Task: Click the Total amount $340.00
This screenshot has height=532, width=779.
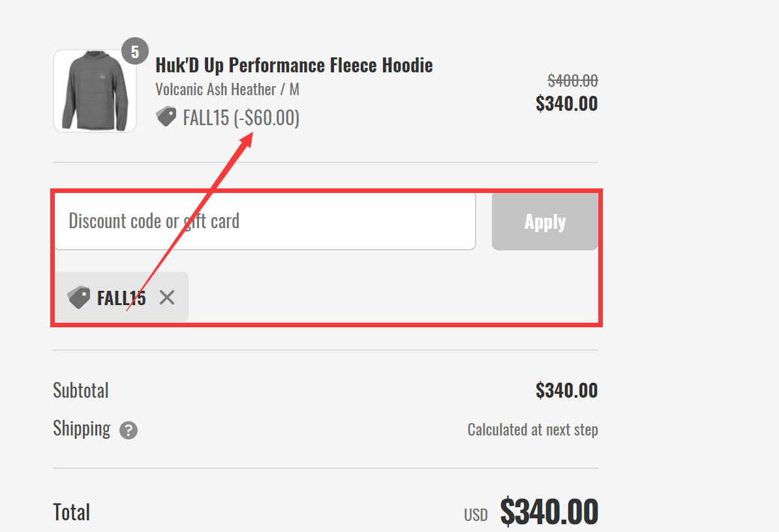Action: (x=549, y=512)
